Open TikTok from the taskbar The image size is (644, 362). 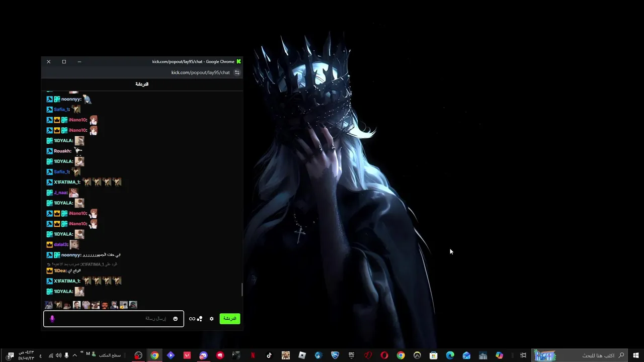pos(269,355)
